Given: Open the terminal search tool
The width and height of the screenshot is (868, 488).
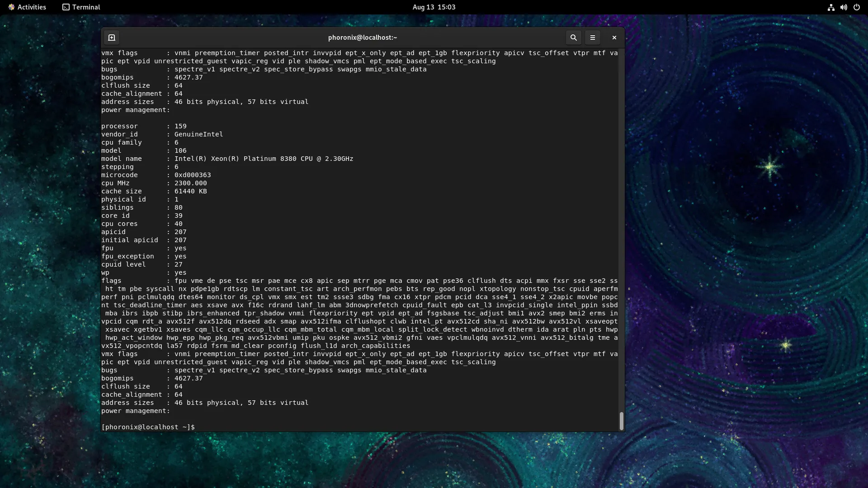Looking at the screenshot, I should tap(573, 38).
